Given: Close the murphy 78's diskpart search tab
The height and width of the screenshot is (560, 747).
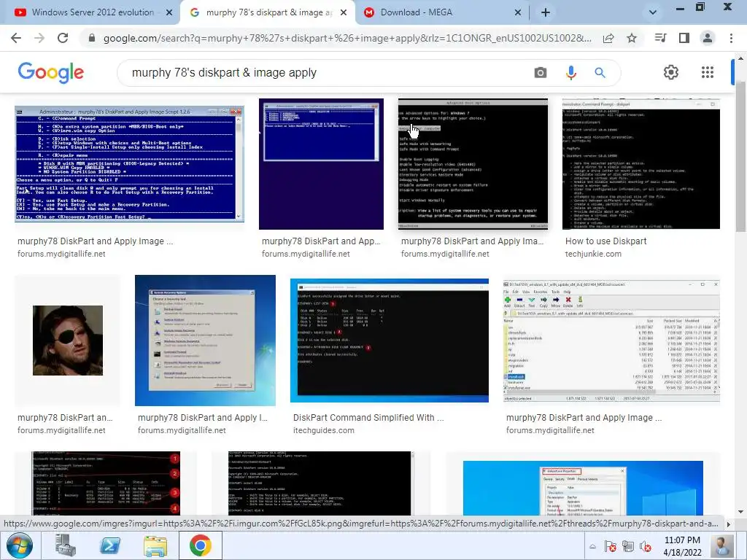Looking at the screenshot, I should coord(344,13).
